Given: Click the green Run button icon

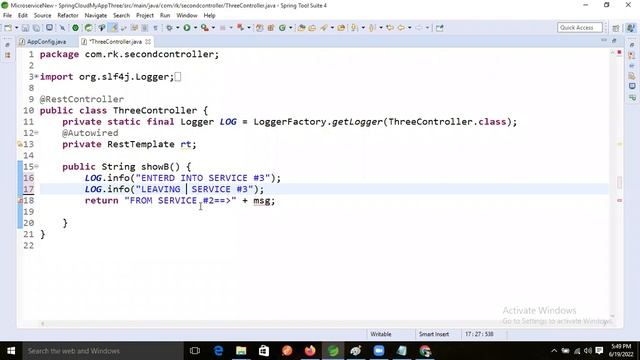Looking at the screenshot, I should [187, 28].
